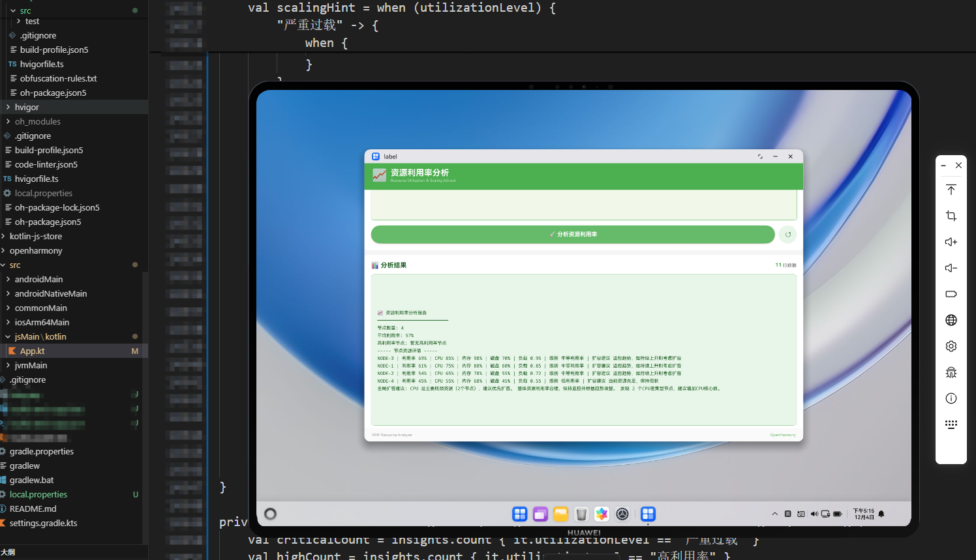Screen dimensions: 976x560
Task: Open emulator settings gear icon
Action: coord(951,346)
